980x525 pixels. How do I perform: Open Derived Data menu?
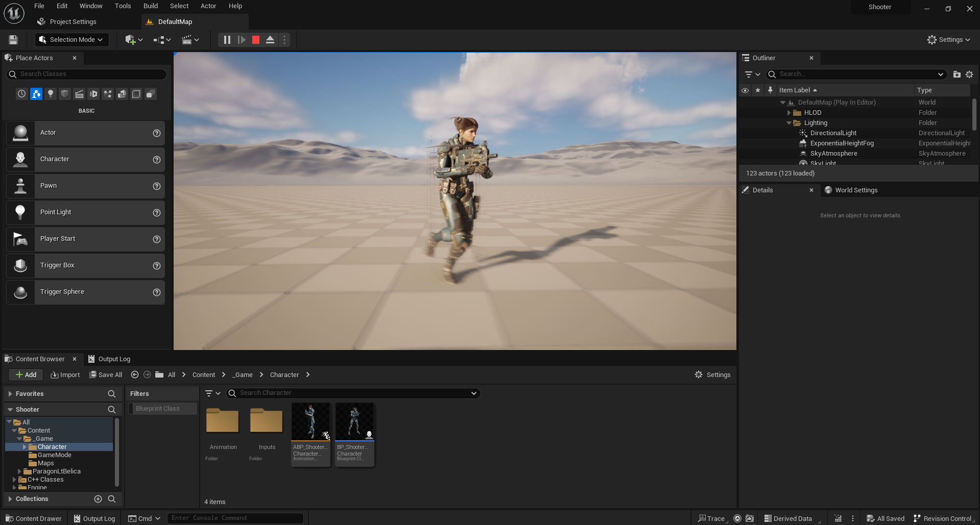point(788,518)
